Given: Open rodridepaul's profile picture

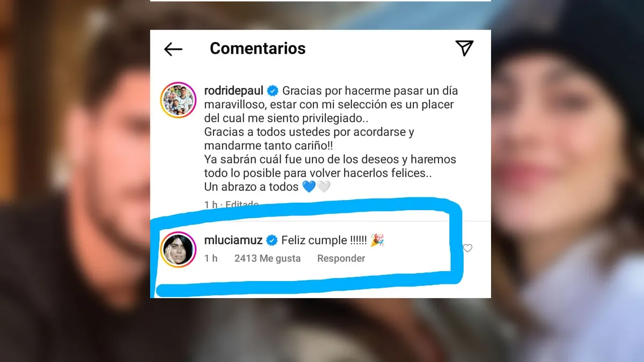Looking at the screenshot, I should [x=178, y=100].
